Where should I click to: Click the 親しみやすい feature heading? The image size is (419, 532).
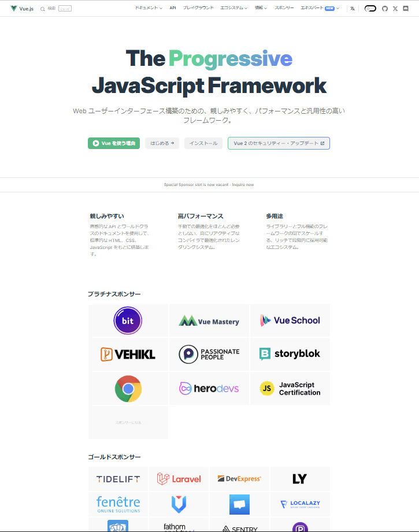point(107,216)
